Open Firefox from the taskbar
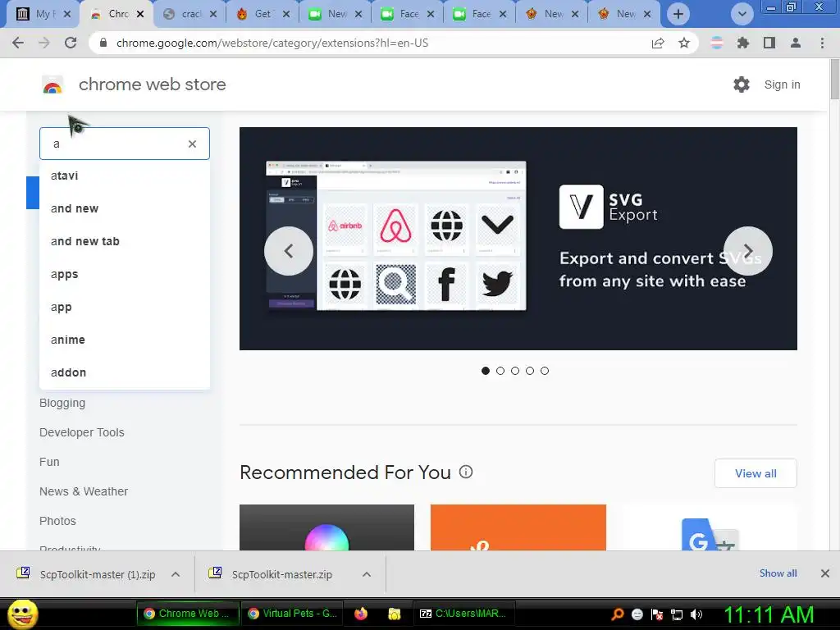 click(x=361, y=614)
